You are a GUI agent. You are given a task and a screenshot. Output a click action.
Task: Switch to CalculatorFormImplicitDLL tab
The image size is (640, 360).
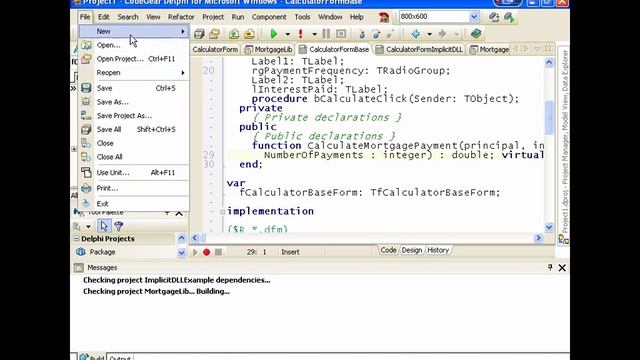click(420, 49)
